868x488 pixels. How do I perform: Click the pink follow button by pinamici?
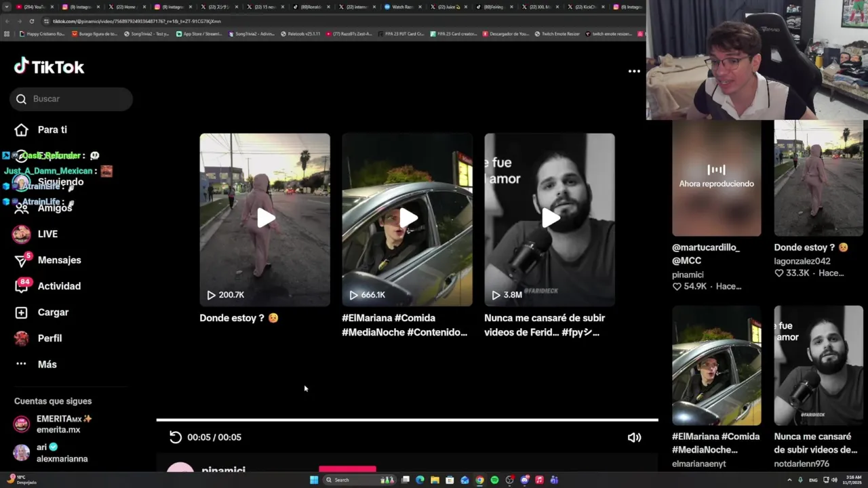coord(347,468)
